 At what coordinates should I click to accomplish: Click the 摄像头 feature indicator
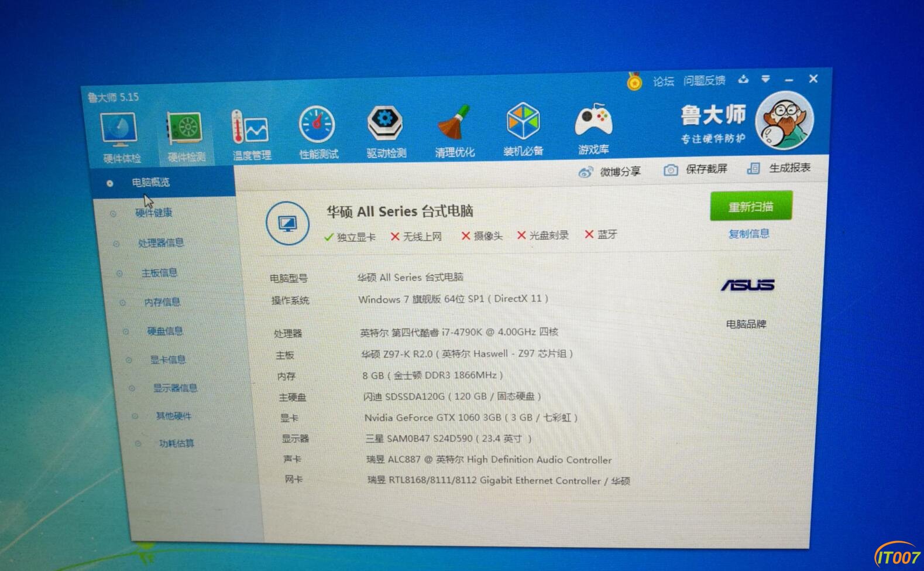click(x=482, y=235)
